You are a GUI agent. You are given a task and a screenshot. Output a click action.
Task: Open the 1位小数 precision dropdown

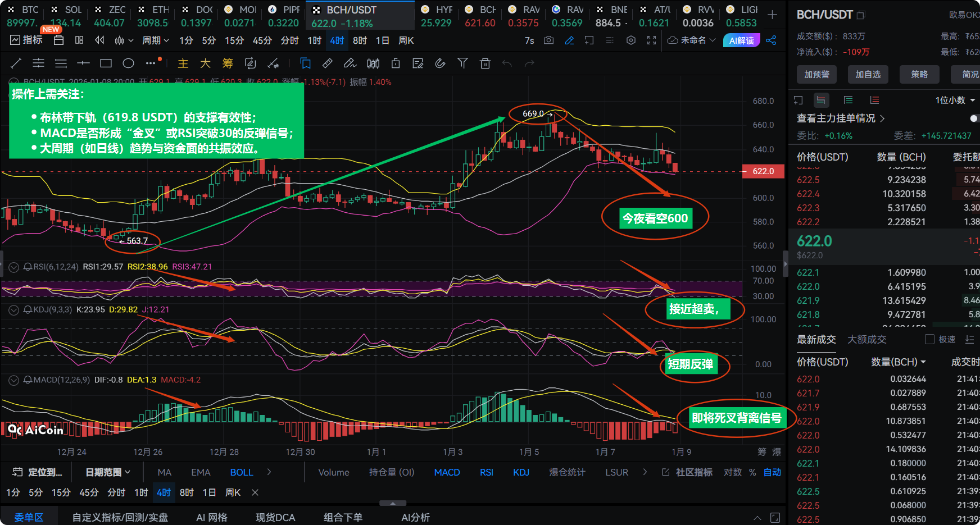(x=955, y=100)
